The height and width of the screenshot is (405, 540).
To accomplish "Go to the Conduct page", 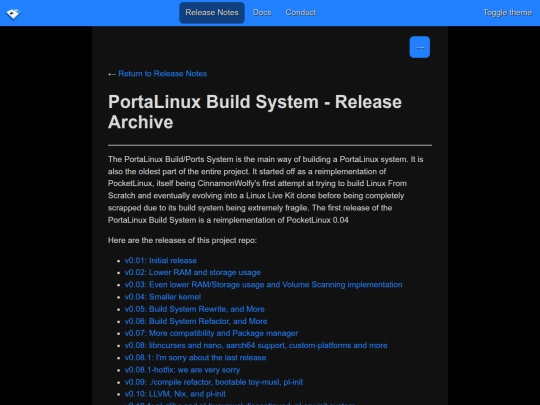I will (x=301, y=13).
